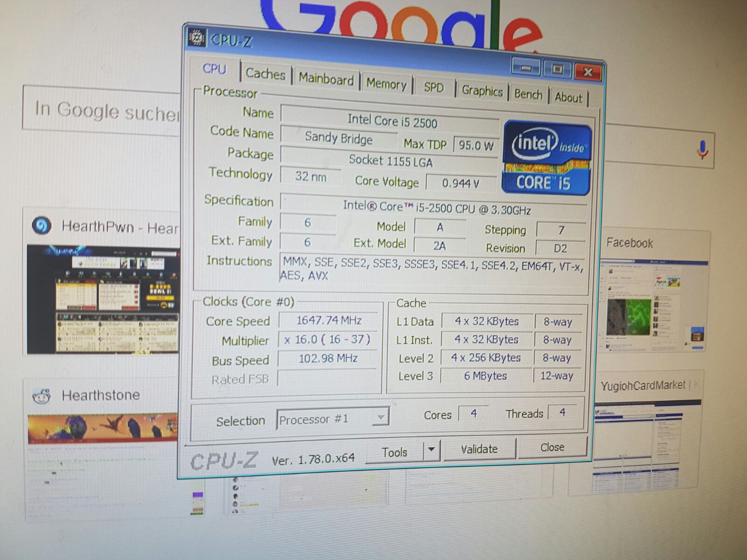Select the CPU tab
The image size is (747, 560).
[x=215, y=69]
